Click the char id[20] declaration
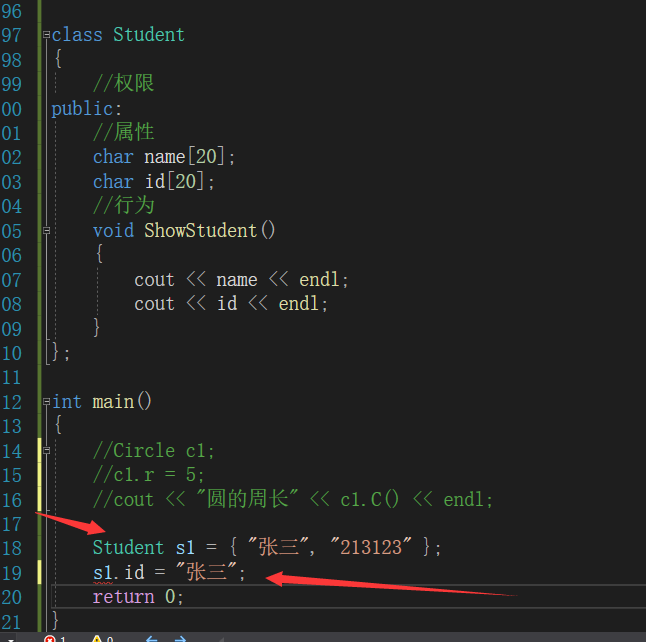The image size is (646, 642). pyautogui.click(x=154, y=182)
